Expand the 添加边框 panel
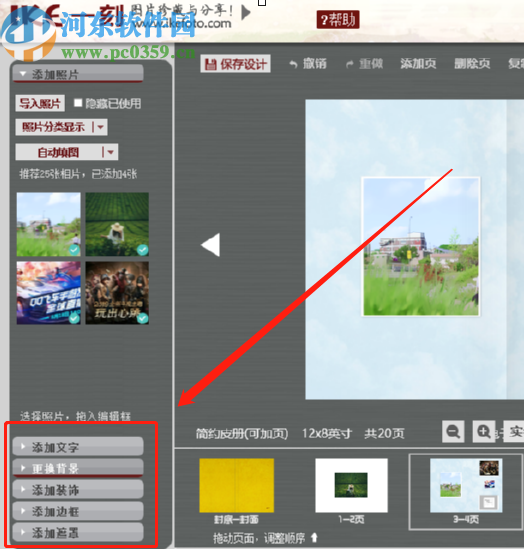The image size is (524, 549). [x=78, y=511]
